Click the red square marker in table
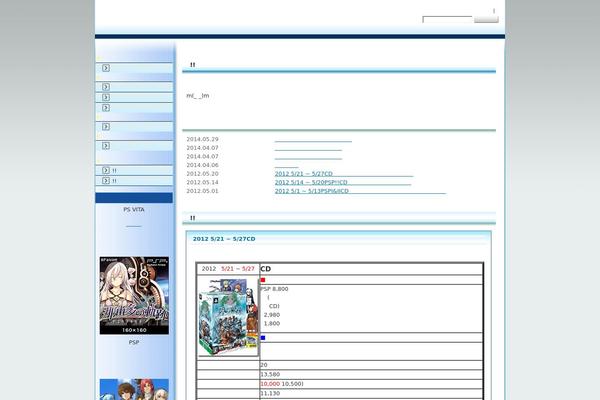Viewport: 600px width, 400px height. 263,280
